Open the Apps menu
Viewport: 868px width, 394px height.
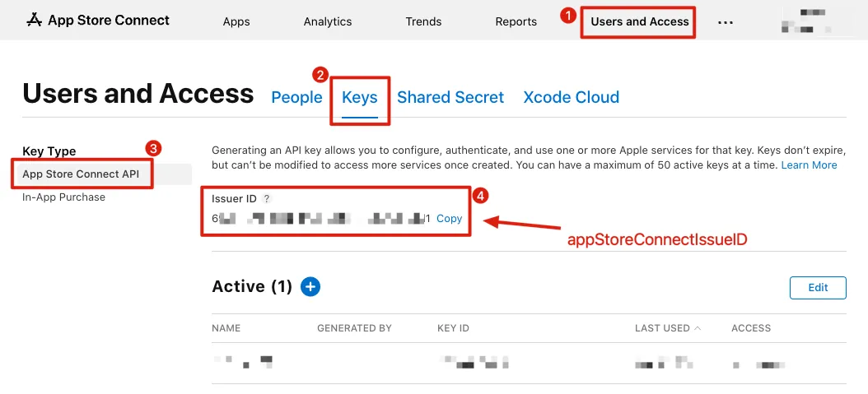(x=236, y=21)
